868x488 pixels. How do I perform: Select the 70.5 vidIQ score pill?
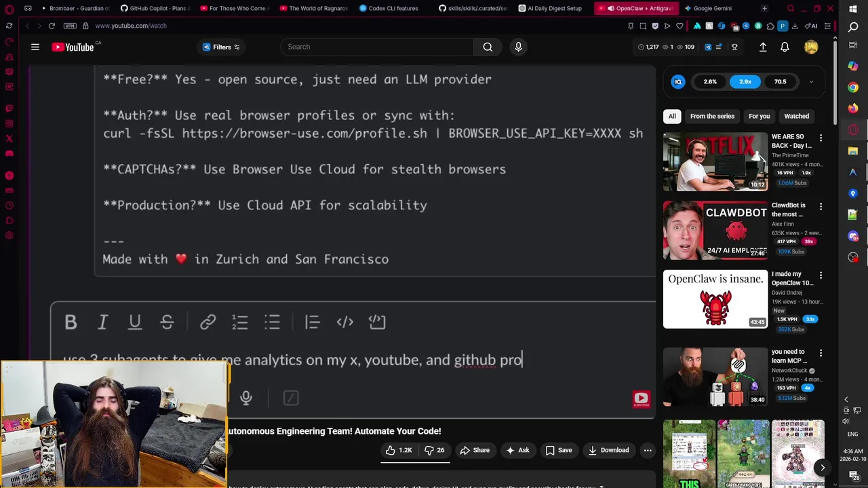click(x=781, y=82)
